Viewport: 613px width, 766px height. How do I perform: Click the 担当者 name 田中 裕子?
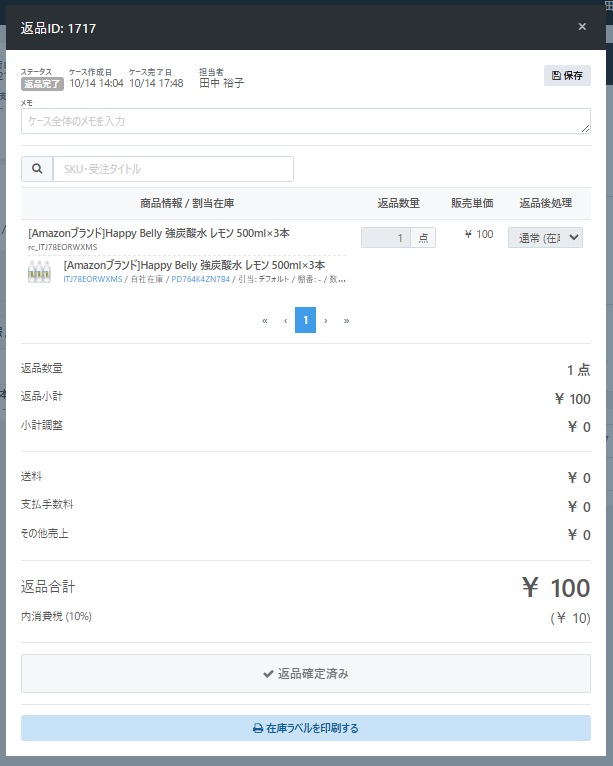click(221, 83)
